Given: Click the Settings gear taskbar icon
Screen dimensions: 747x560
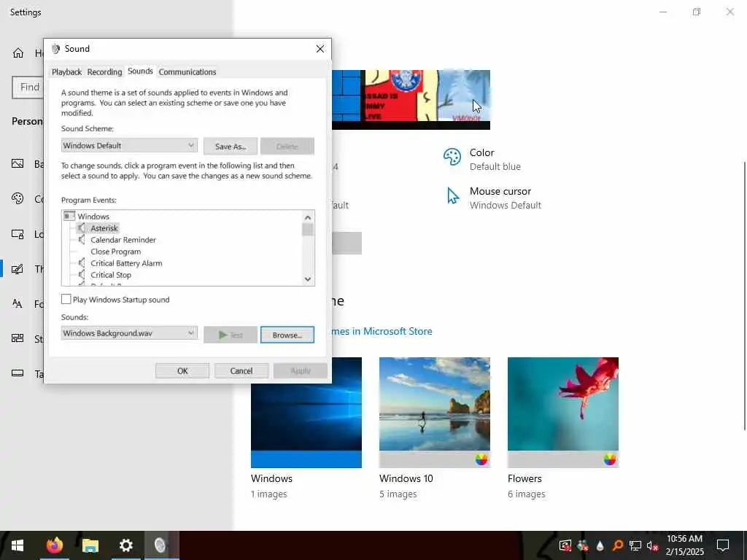Looking at the screenshot, I should [x=125, y=545].
